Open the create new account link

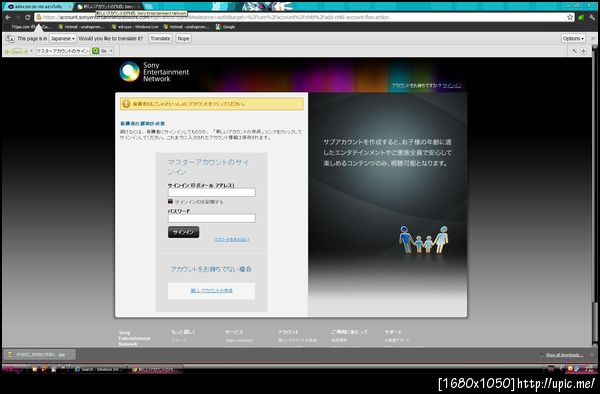click(211, 291)
